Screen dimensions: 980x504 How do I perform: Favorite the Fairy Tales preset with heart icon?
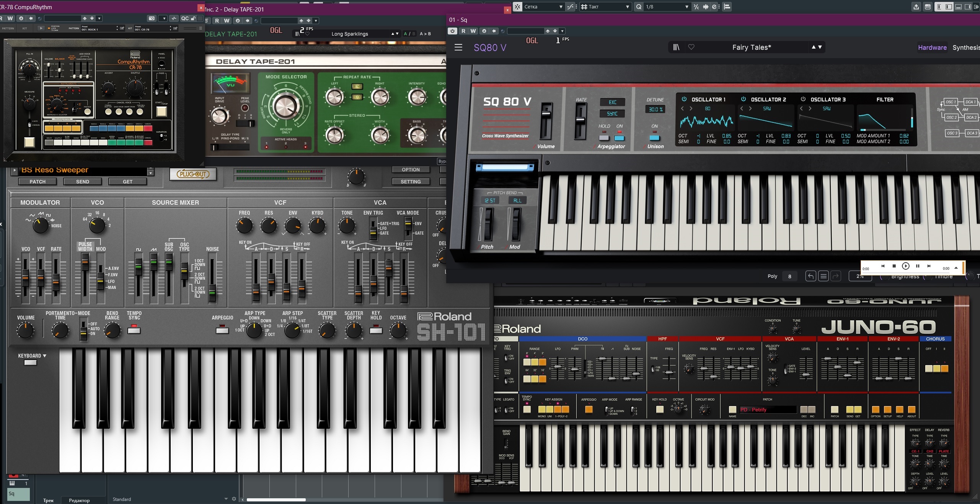(x=691, y=47)
